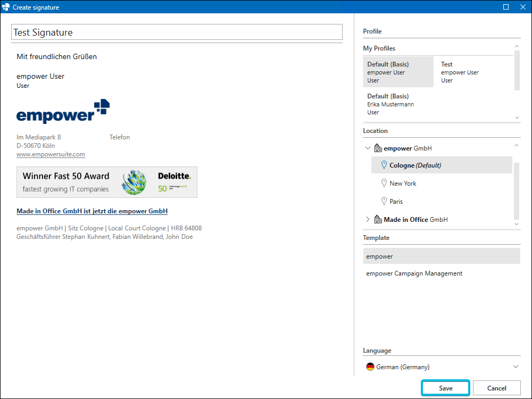The image size is (532, 399).
Task: Click the Cancel button
Action: [x=496, y=388]
